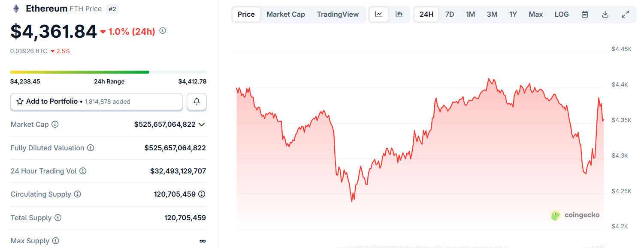The height and width of the screenshot is (248, 644).
Task: Select the line chart icon
Action: click(379, 14)
